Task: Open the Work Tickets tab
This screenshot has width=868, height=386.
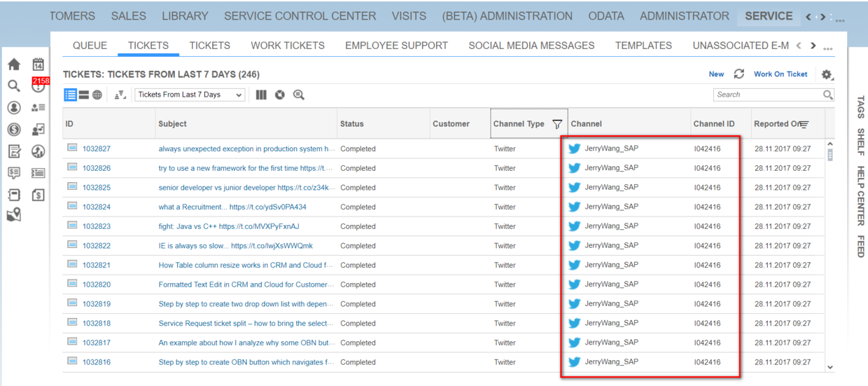Action: tap(288, 46)
